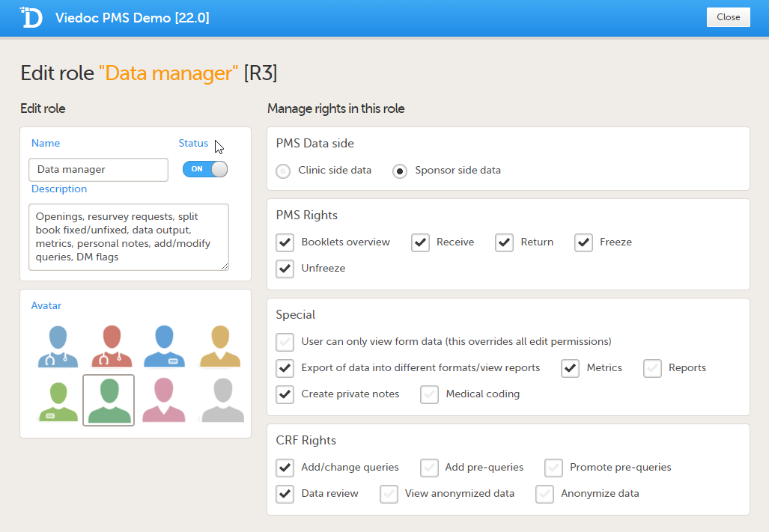Toggle the Create private notes checkbox
Viewport: 769px width, 532px height.
coord(285,394)
